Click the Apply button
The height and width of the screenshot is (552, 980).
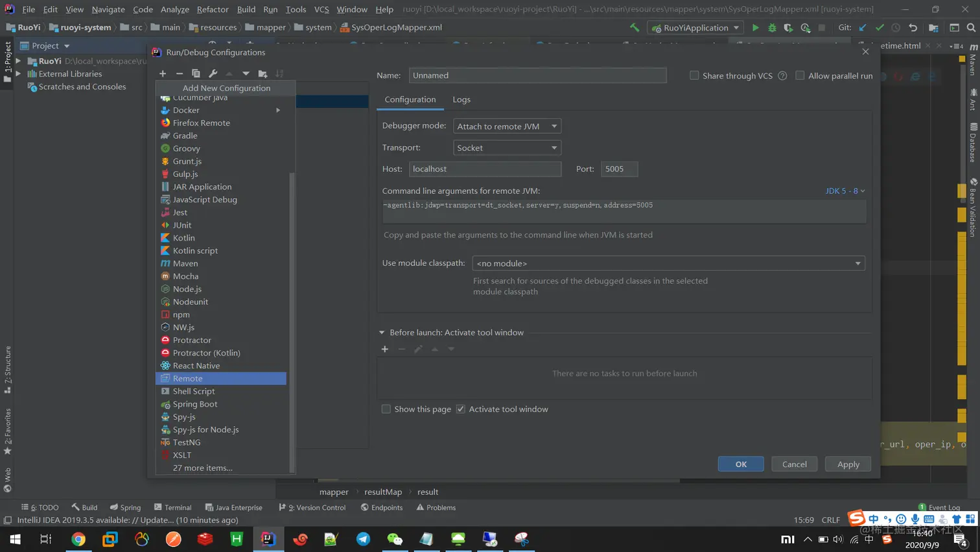pos(848,464)
